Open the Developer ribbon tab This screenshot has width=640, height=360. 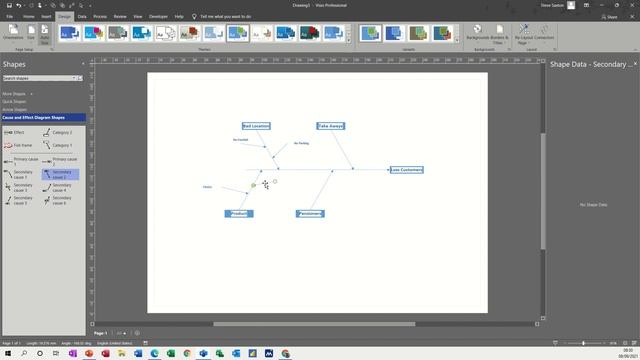(x=158, y=17)
